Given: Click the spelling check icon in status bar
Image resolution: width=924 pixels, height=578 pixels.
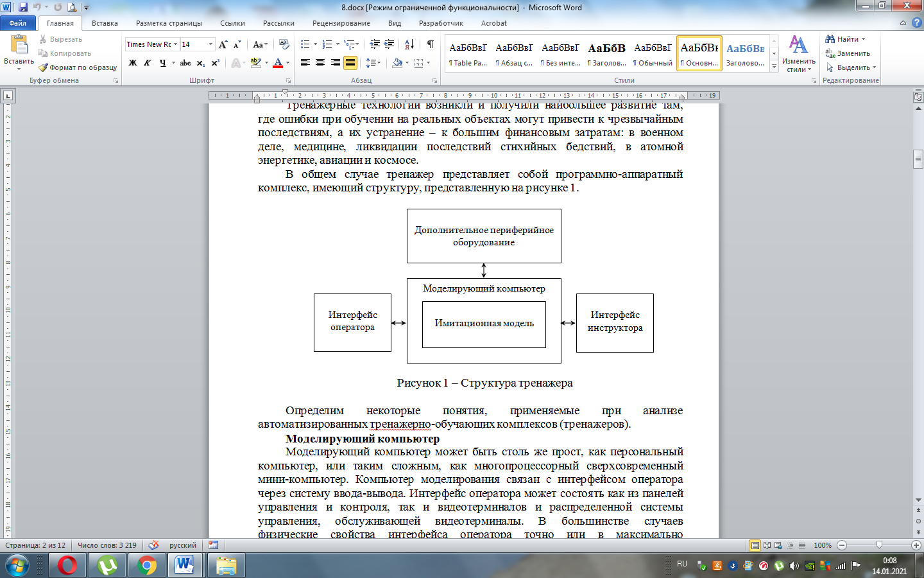Looking at the screenshot, I should 153,545.
